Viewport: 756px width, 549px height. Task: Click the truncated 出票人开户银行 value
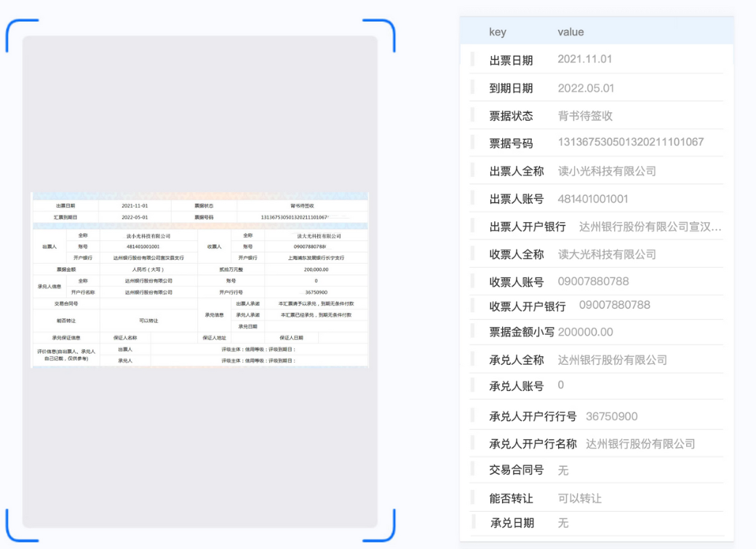650,226
